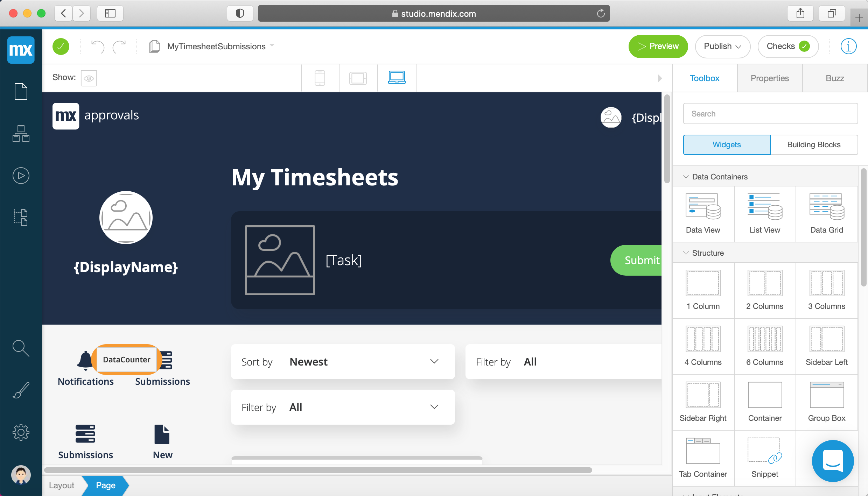The width and height of the screenshot is (868, 496).
Task: Collapse the Data Containers section
Action: click(686, 177)
